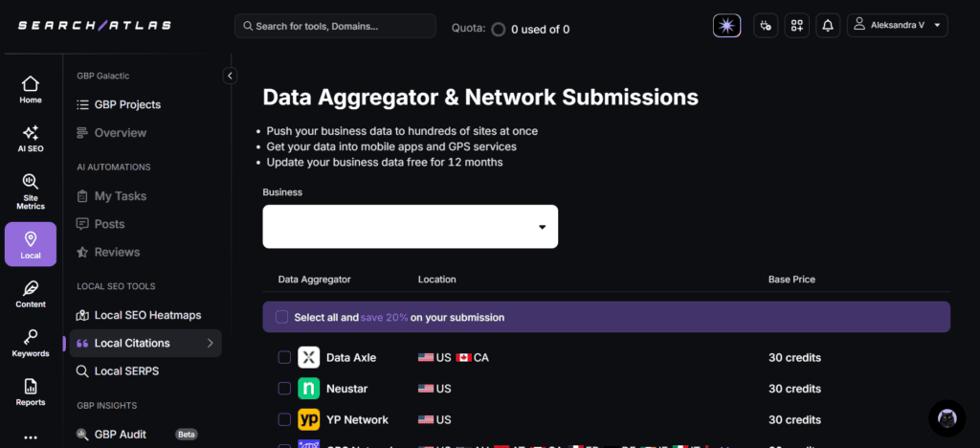Open Local SEO Heatmaps
Viewport: 980px width, 448px height.
[x=139, y=315]
